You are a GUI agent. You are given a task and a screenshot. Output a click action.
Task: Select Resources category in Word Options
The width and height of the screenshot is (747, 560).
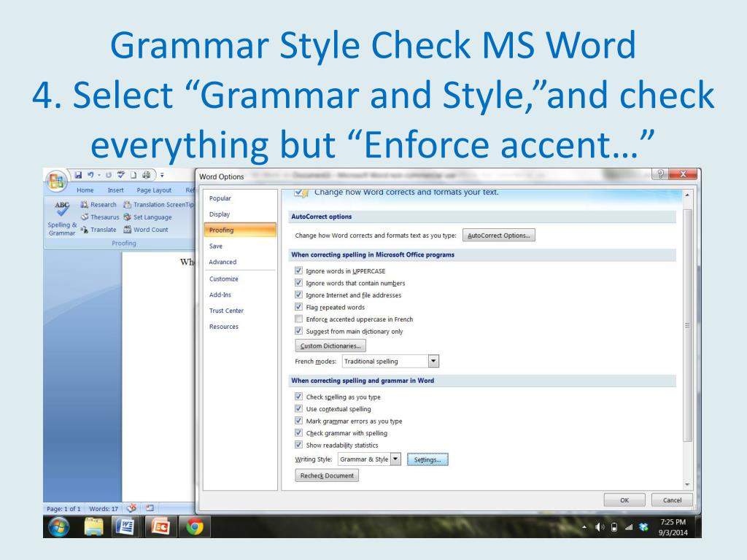point(240,327)
